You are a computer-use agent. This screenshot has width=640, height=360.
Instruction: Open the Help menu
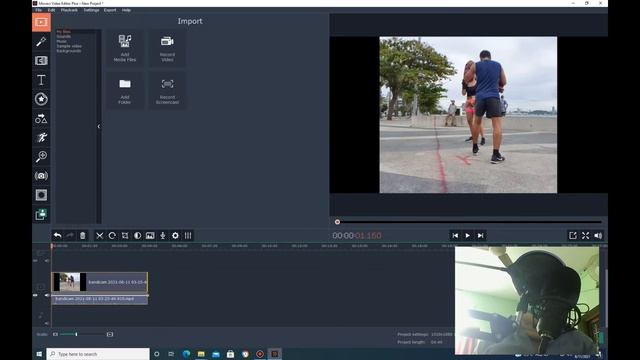(126, 10)
